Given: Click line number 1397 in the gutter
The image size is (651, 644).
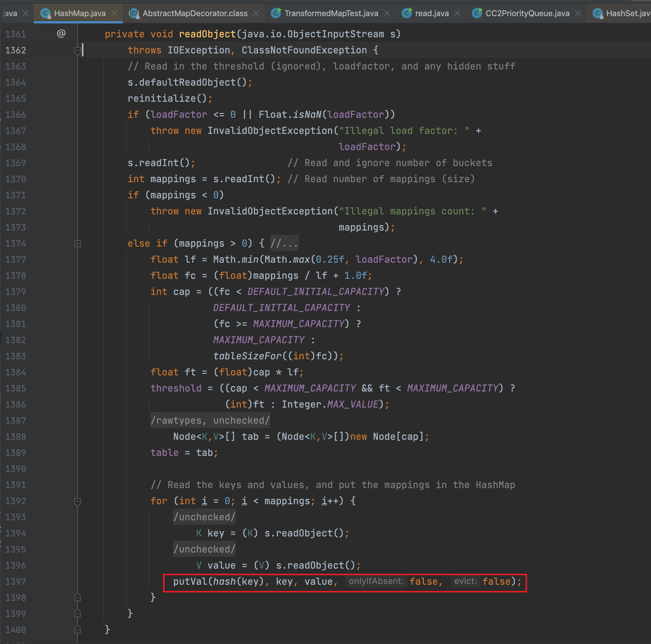Looking at the screenshot, I should (x=16, y=581).
